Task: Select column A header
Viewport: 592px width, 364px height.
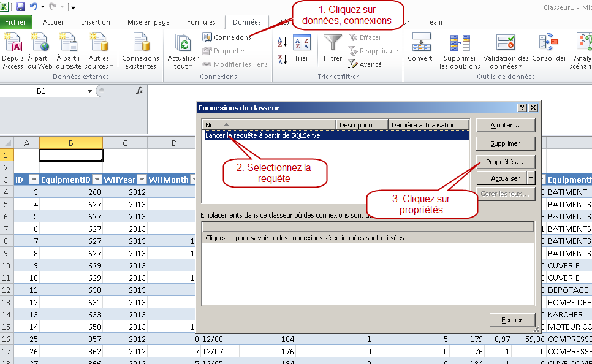Action: (26, 143)
